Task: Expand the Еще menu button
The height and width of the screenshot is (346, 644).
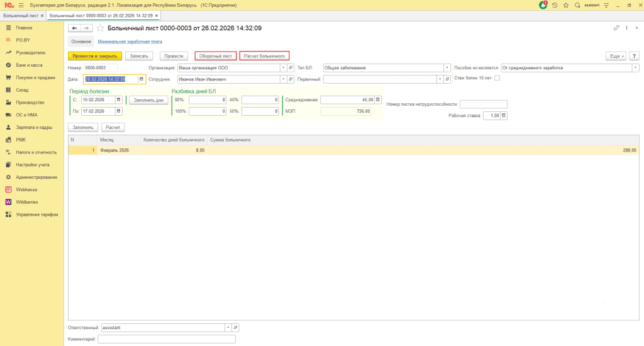Action: point(616,55)
